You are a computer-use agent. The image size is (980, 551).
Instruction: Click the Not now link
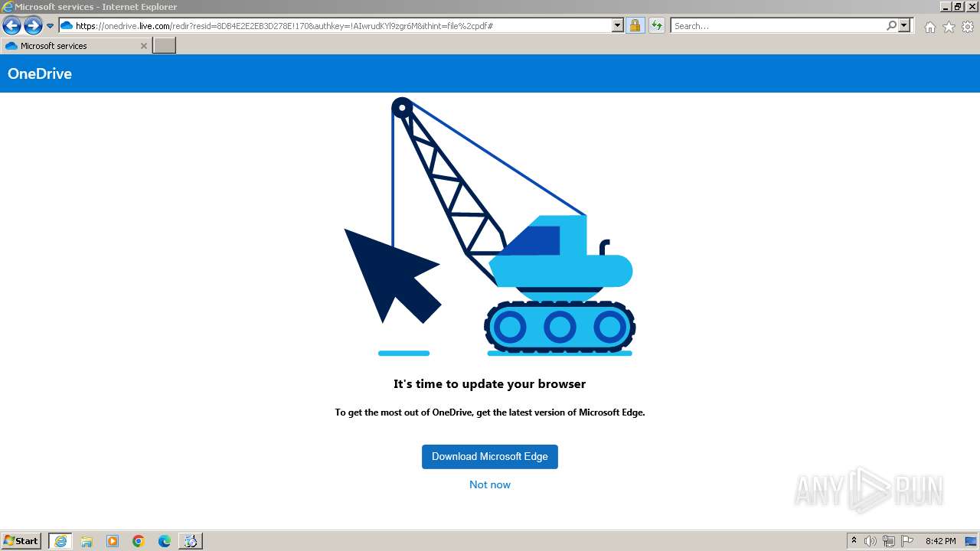click(490, 484)
